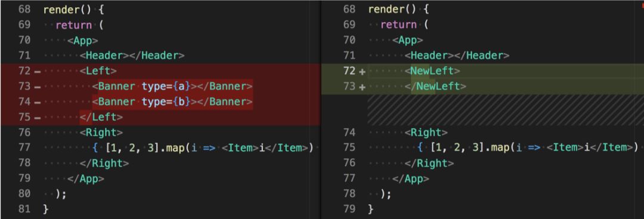Click the plus marker beside <NewLeft>
This screenshot has width=644, height=219.
coord(362,71)
